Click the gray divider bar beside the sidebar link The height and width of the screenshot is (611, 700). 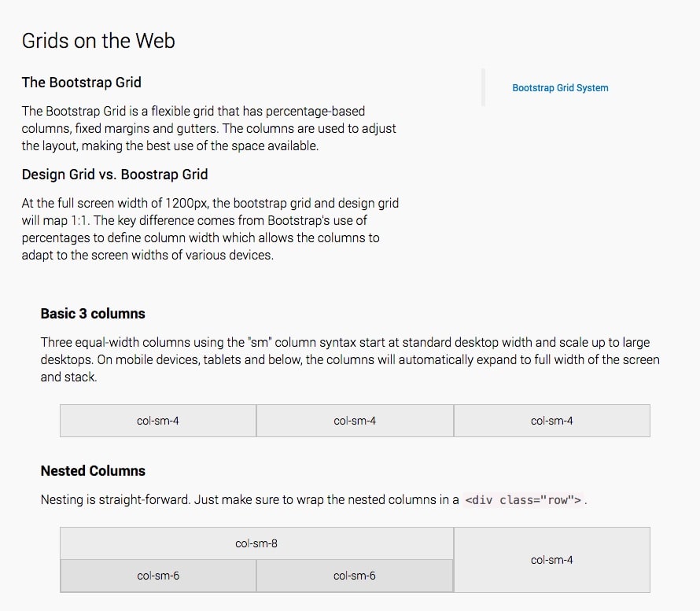484,87
